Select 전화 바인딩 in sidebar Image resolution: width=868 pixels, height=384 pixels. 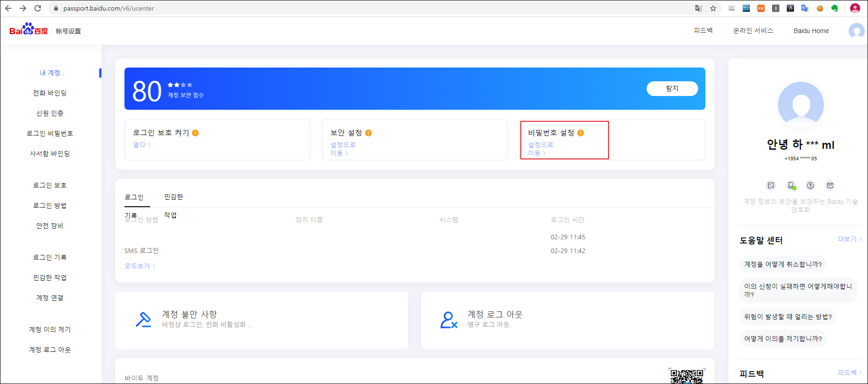coord(50,93)
